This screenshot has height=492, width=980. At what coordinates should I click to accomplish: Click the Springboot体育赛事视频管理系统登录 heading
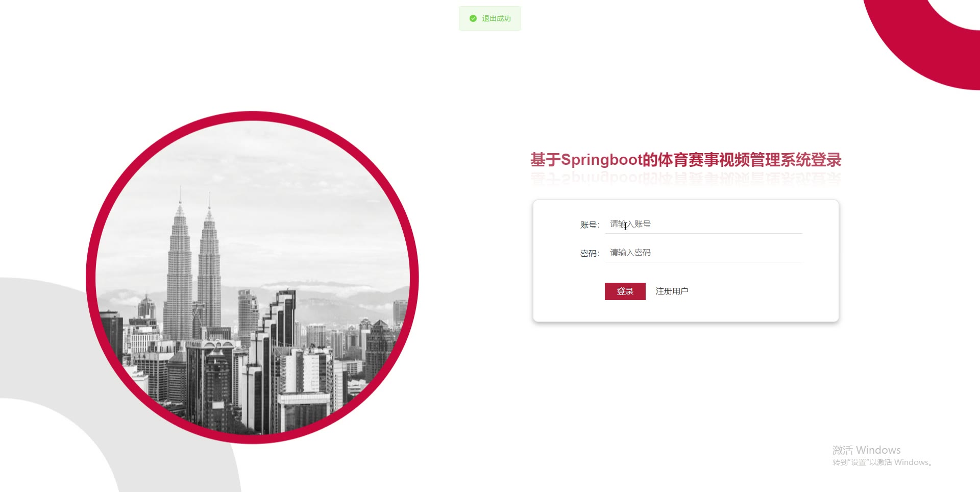click(685, 160)
